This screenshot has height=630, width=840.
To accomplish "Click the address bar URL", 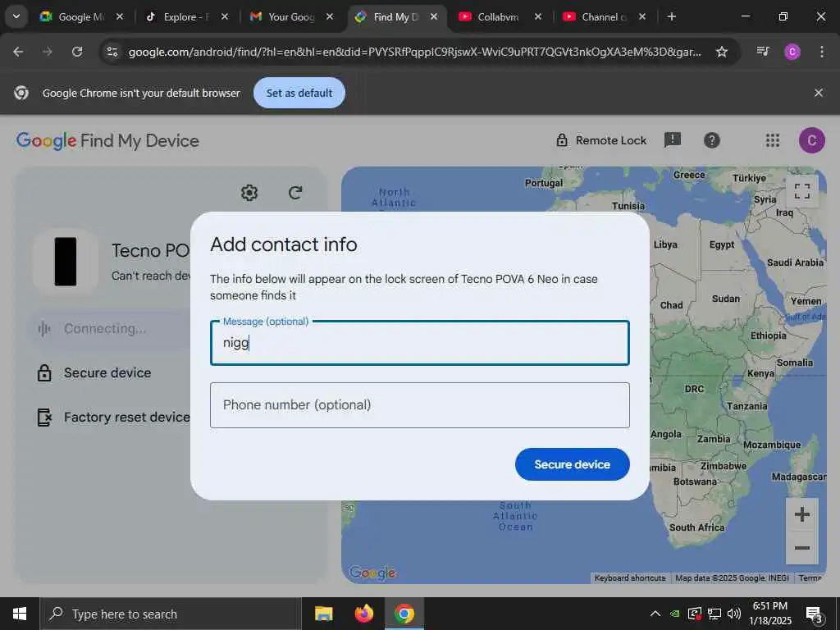I will click(x=414, y=52).
